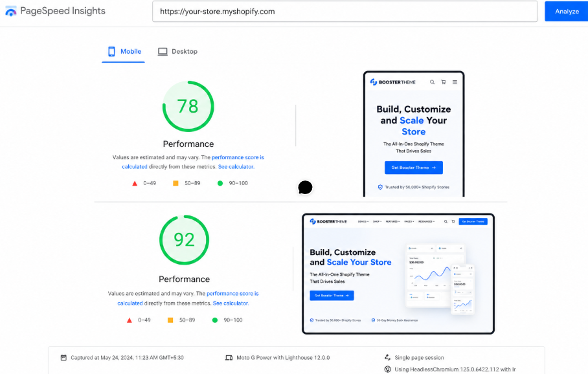This screenshot has height=374, width=588.
Task: Click the icon beside 'Single page session'
Action: (387, 358)
